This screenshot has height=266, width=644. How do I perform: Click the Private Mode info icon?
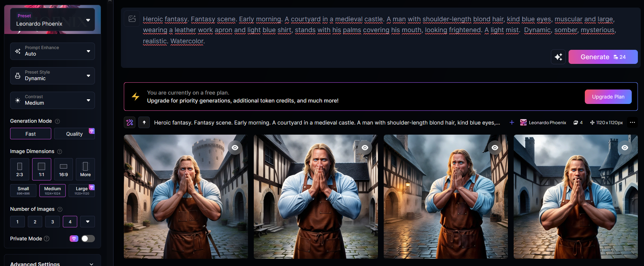[47, 239]
